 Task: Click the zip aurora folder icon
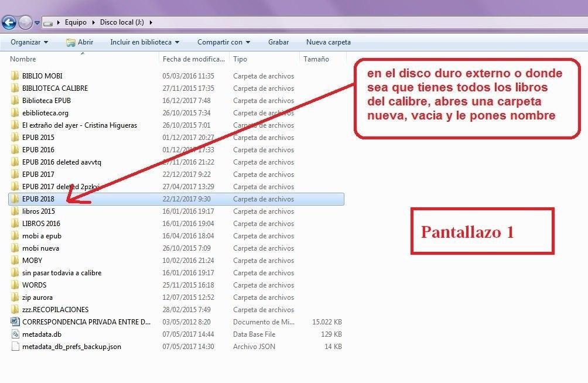[x=15, y=297]
